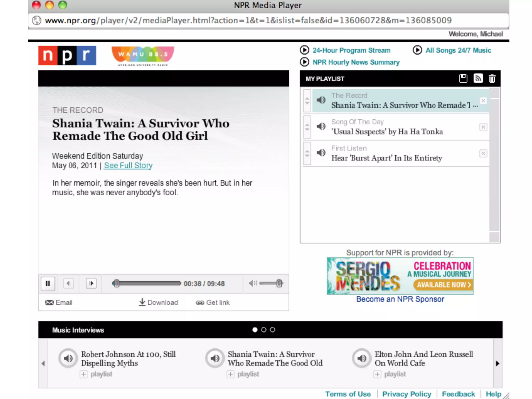This screenshot has height=399, width=532.
Task: Select second page dot in Music Interviews
Action: click(x=264, y=330)
